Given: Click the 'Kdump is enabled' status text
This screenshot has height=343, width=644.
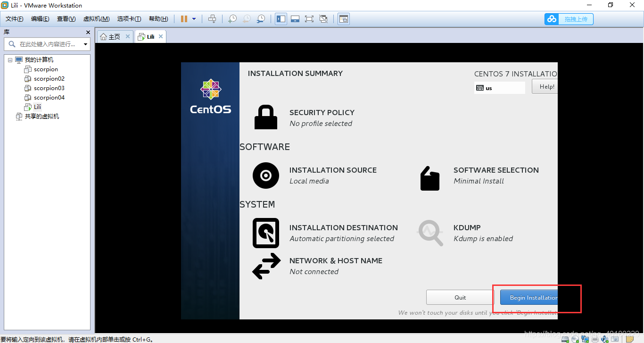Looking at the screenshot, I should click(483, 239).
